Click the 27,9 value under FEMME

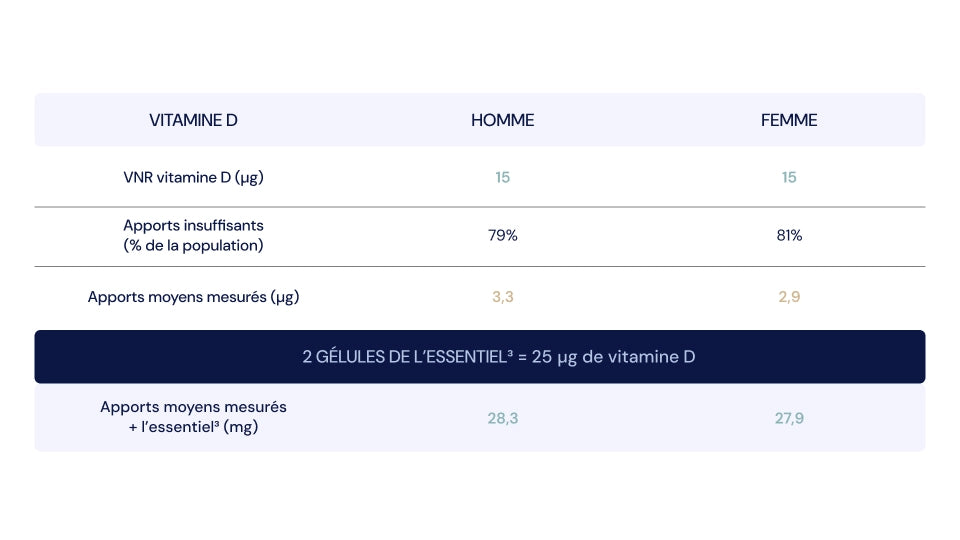[x=789, y=418]
